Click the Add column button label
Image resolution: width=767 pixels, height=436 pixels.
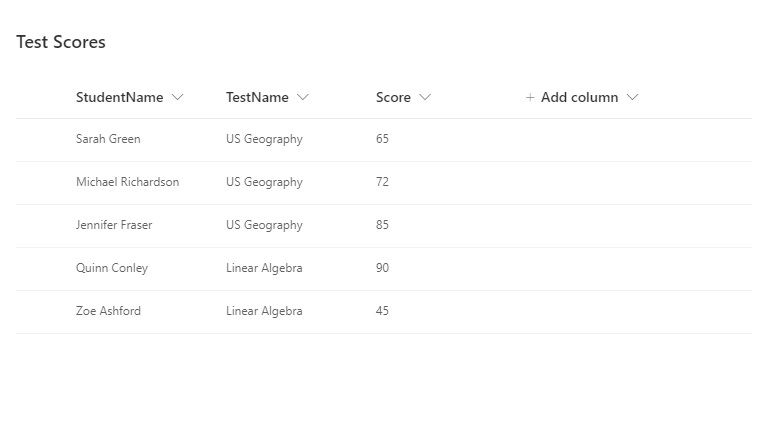pos(580,97)
